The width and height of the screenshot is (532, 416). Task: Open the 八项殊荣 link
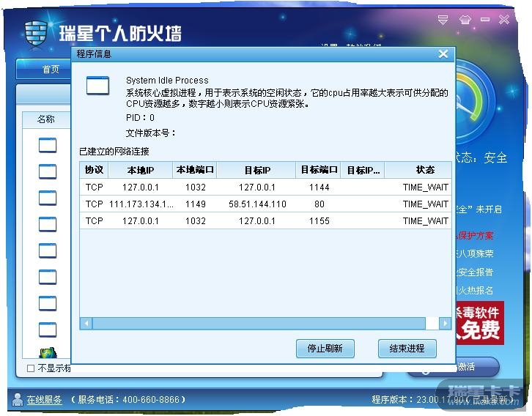point(475,253)
